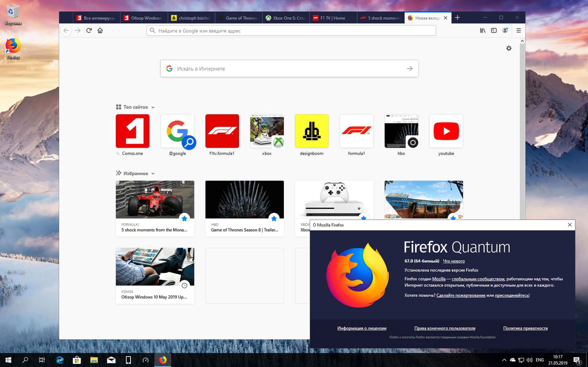Open new tab page settings gear
The height and width of the screenshot is (367, 588).
pyautogui.click(x=508, y=48)
